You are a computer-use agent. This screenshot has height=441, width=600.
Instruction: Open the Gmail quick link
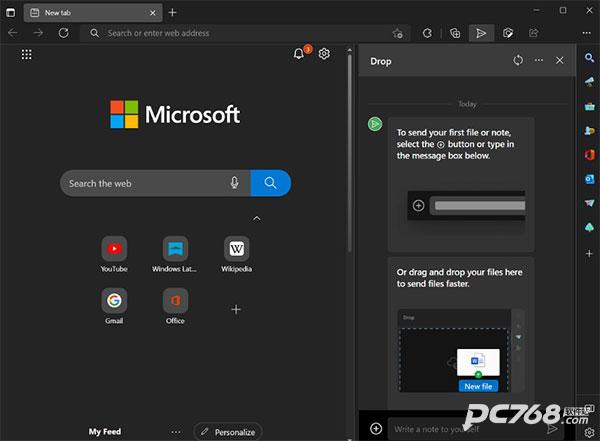tap(114, 306)
